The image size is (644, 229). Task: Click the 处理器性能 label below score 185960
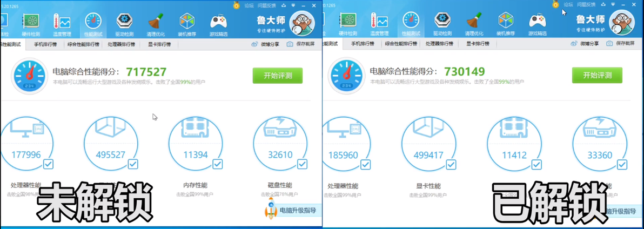click(x=343, y=186)
